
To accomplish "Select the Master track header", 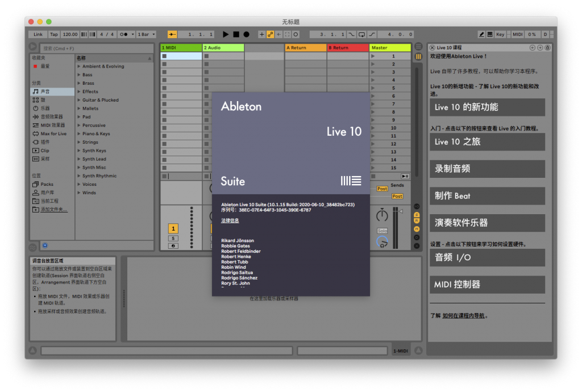I will point(390,48).
